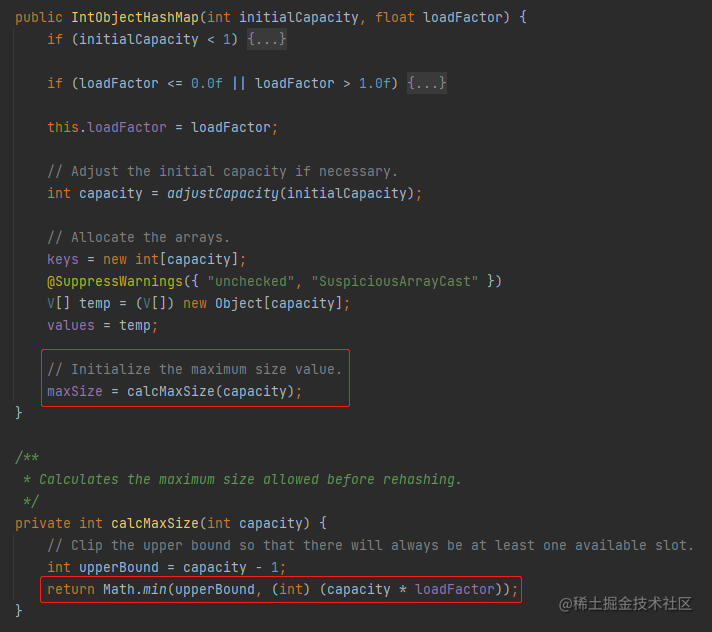Viewport: 712px width, 632px height.
Task: Click the 0.0f literal in the loadFactor check
Action: pos(207,83)
